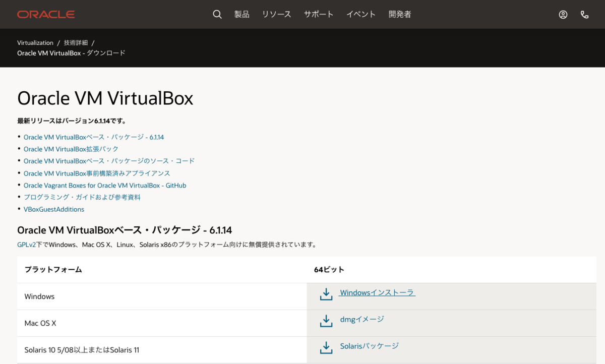
Task: Click download icon next to dmgイメージ
Action: pos(326,321)
